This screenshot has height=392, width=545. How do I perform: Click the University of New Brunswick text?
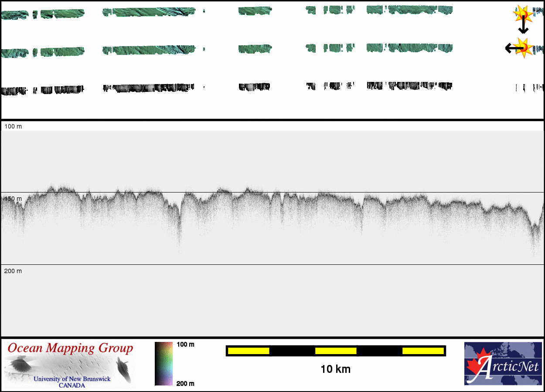point(72,379)
